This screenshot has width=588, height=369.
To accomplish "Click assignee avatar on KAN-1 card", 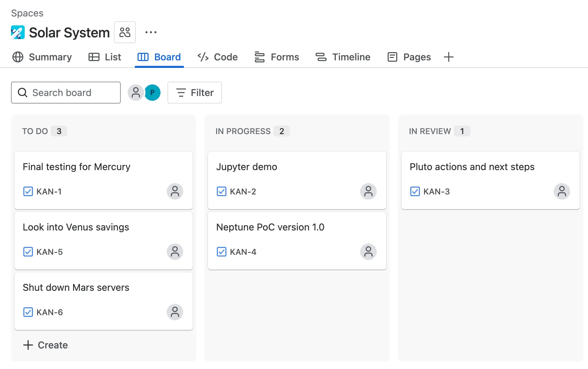I will click(x=175, y=191).
